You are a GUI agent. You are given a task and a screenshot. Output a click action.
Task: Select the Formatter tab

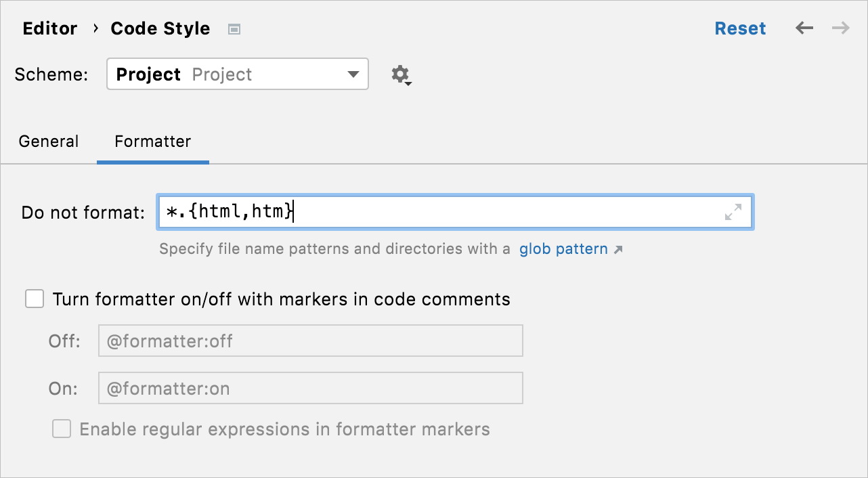click(x=152, y=142)
